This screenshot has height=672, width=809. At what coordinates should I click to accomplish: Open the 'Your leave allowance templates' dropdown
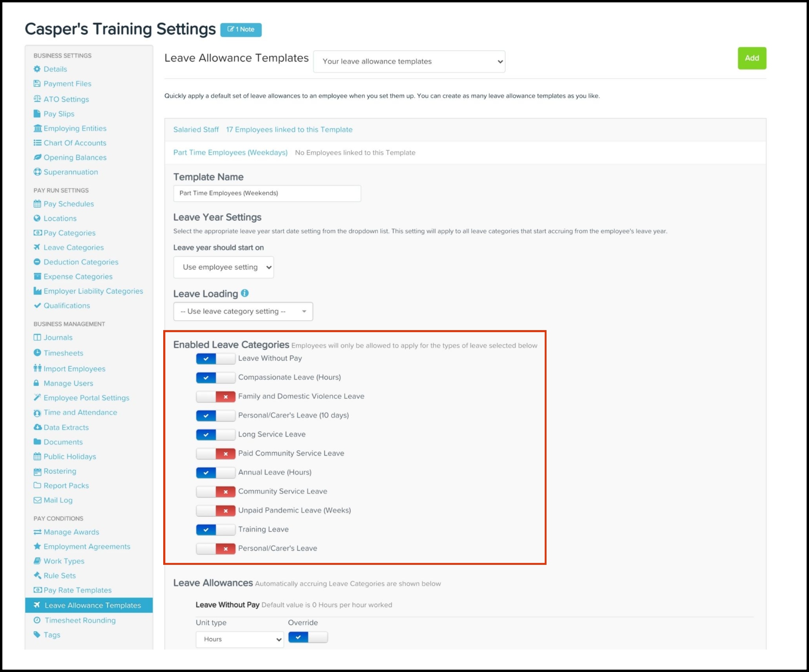tap(409, 62)
